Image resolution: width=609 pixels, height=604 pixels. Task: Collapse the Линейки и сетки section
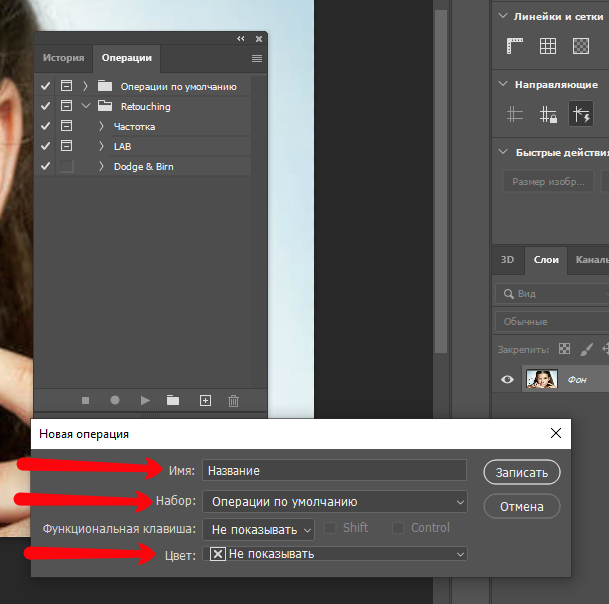(503, 16)
